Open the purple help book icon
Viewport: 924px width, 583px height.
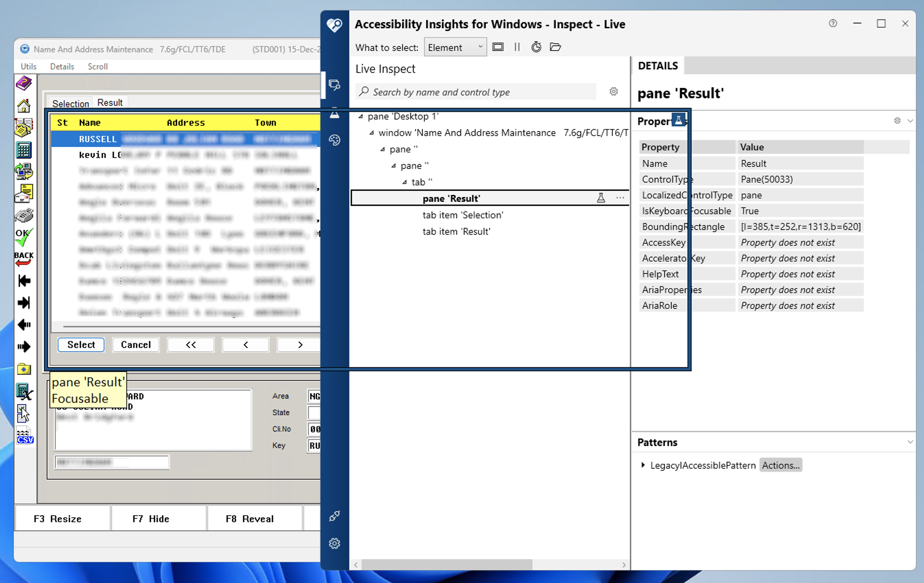24,83
